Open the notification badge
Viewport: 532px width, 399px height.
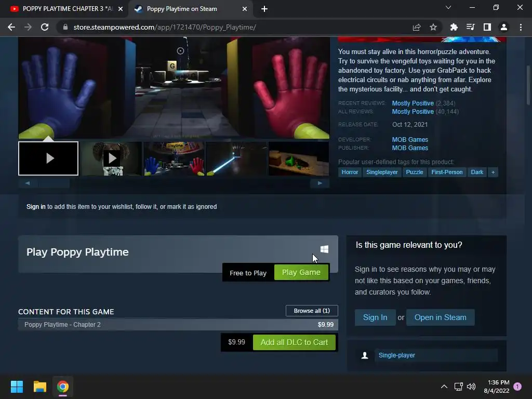[517, 387]
